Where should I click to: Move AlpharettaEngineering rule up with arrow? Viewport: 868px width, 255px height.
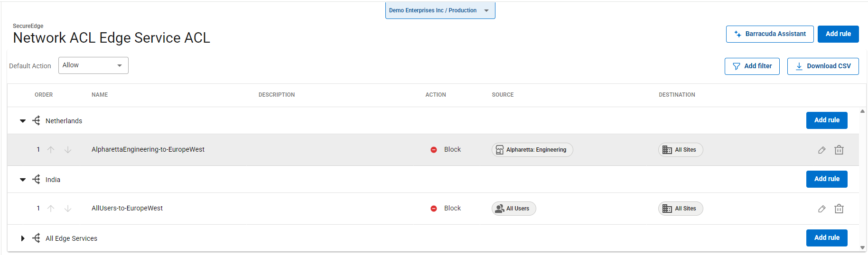(51, 150)
